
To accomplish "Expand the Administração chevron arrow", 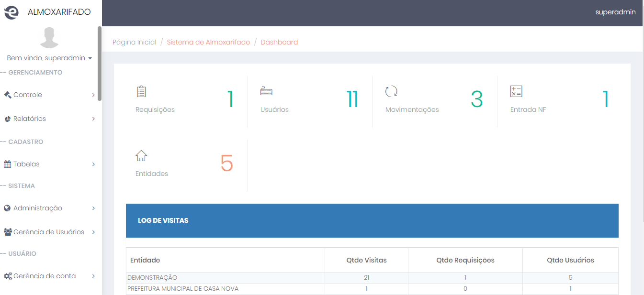I will pos(93,208).
